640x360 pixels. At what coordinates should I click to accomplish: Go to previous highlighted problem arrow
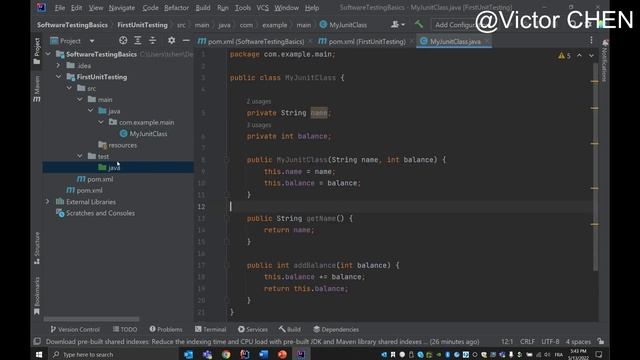point(579,56)
